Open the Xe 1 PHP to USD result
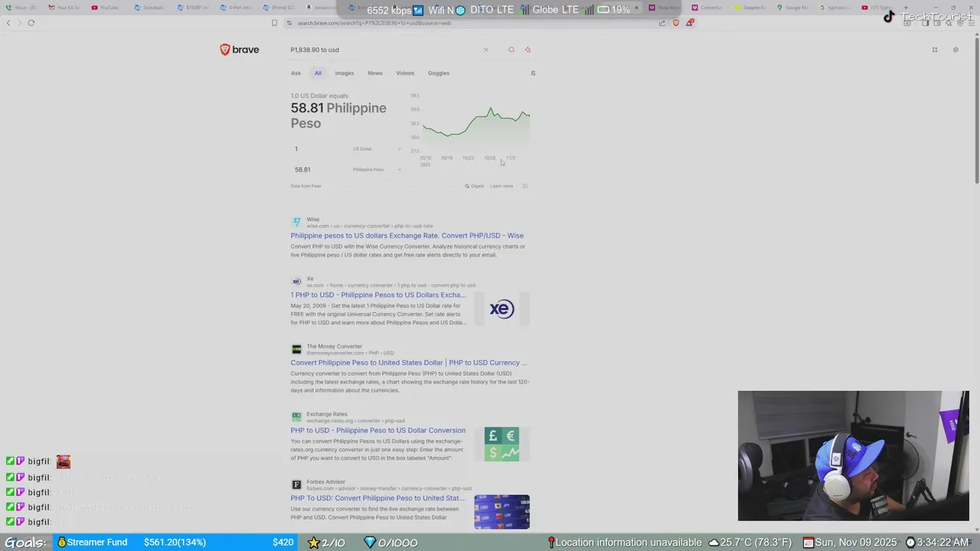The width and height of the screenshot is (980, 551). pos(378,295)
